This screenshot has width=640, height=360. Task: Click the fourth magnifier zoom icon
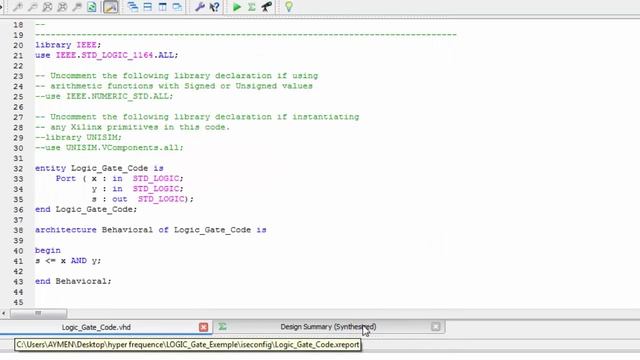click(x=62, y=7)
